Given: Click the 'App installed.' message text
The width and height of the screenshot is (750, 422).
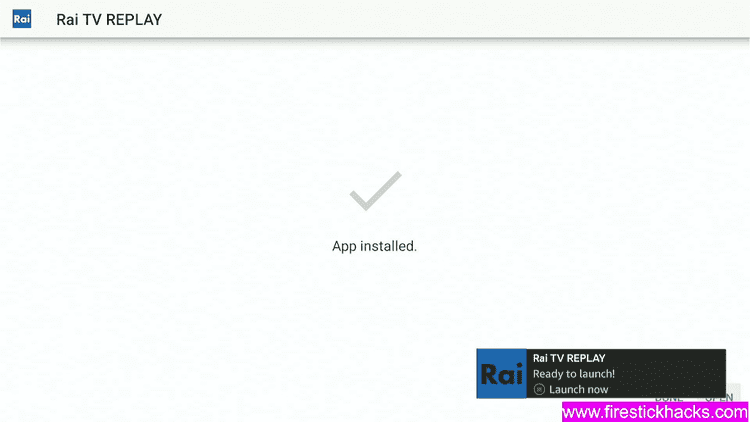Looking at the screenshot, I should (x=375, y=246).
